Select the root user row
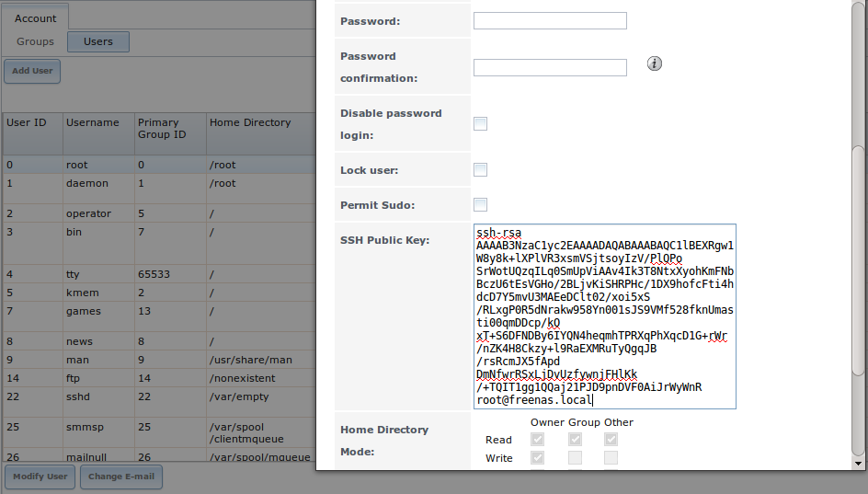This screenshot has width=868, height=494. click(156, 165)
